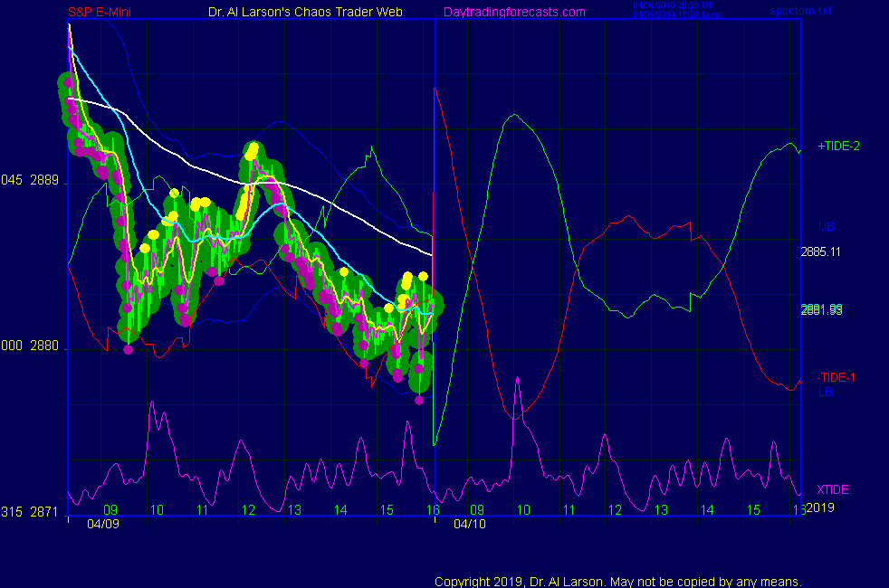Click the 14 hour label in 04/09 session

(x=340, y=510)
